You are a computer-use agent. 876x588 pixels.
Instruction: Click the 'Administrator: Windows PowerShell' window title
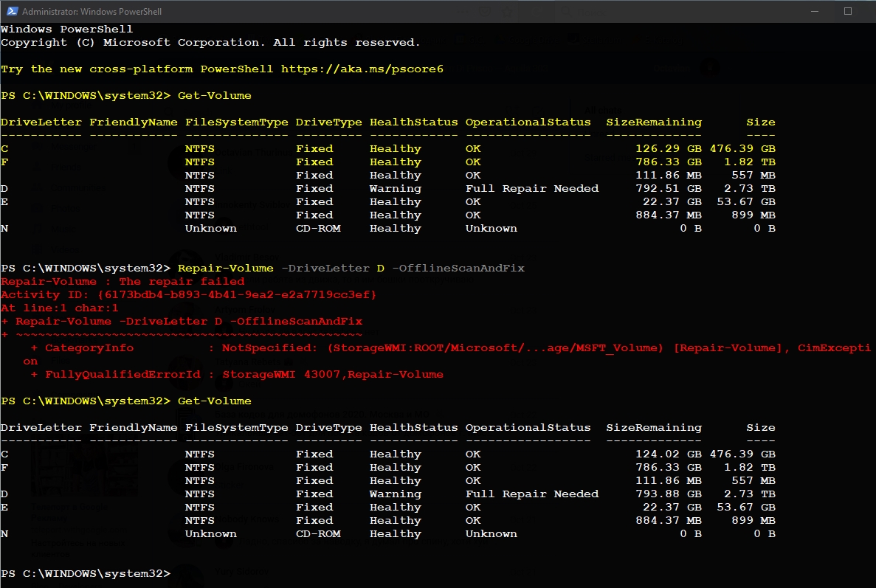[92, 11]
